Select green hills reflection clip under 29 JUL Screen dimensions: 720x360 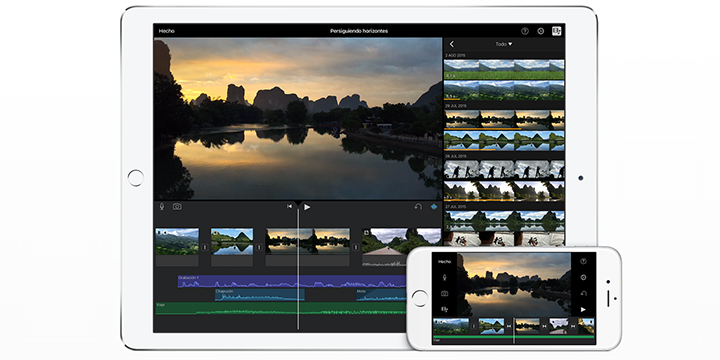coord(504,141)
